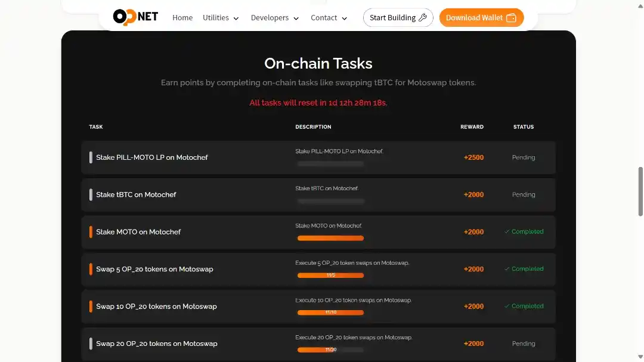Click checkmark icon for Stake MOTO Completed
This screenshot has width=644, height=362.
click(x=507, y=231)
